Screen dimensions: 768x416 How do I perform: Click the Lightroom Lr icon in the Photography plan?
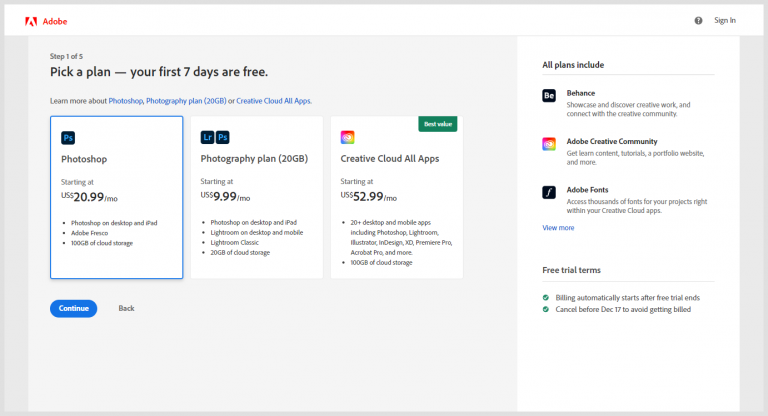208,137
